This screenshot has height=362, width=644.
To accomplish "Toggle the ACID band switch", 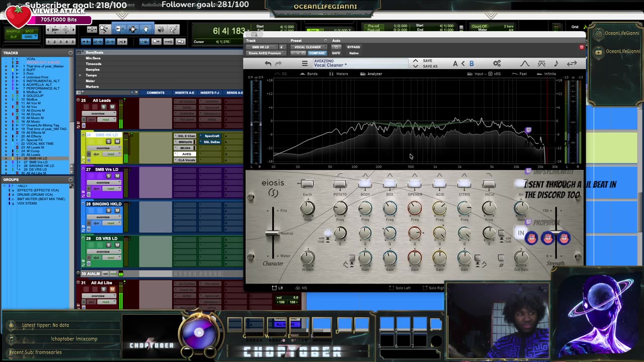I will (x=439, y=184).
